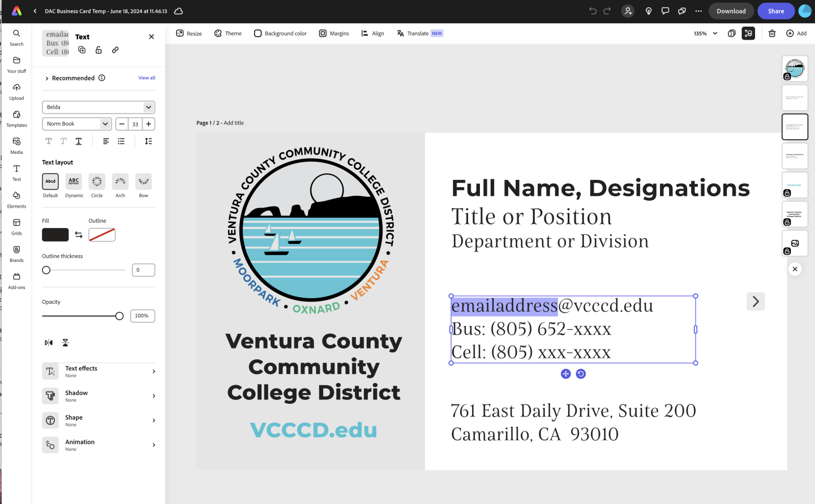This screenshot has height=504, width=815.
Task: Lock the selected text box
Action: point(98,50)
